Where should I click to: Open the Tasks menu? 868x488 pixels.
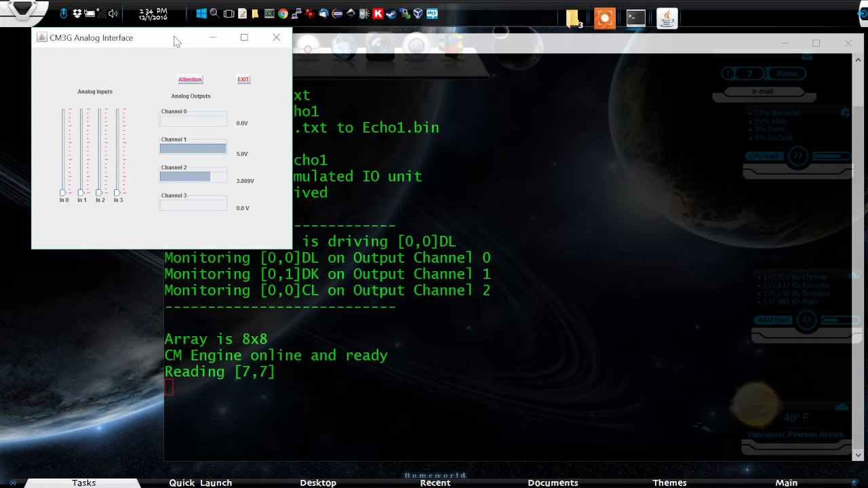[x=84, y=483]
